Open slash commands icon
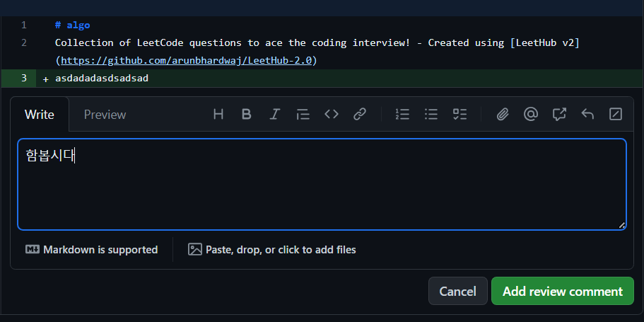This screenshot has height=322, width=644. pyautogui.click(x=616, y=114)
